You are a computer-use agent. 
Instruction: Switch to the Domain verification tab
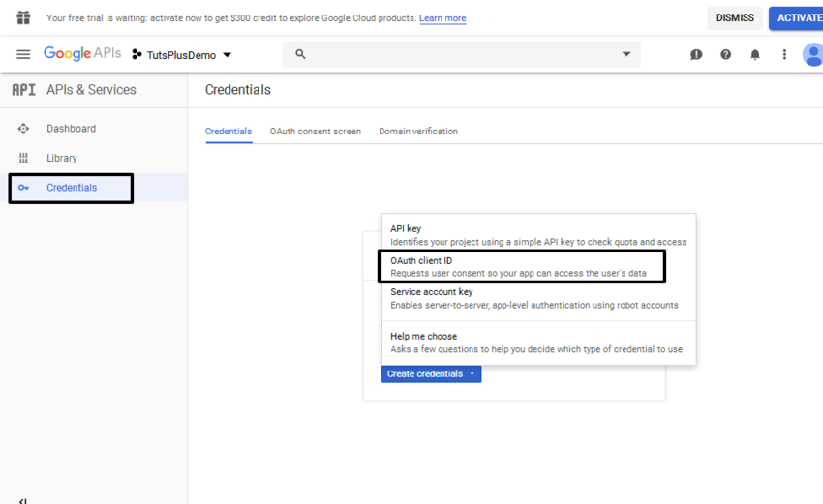pyautogui.click(x=418, y=132)
